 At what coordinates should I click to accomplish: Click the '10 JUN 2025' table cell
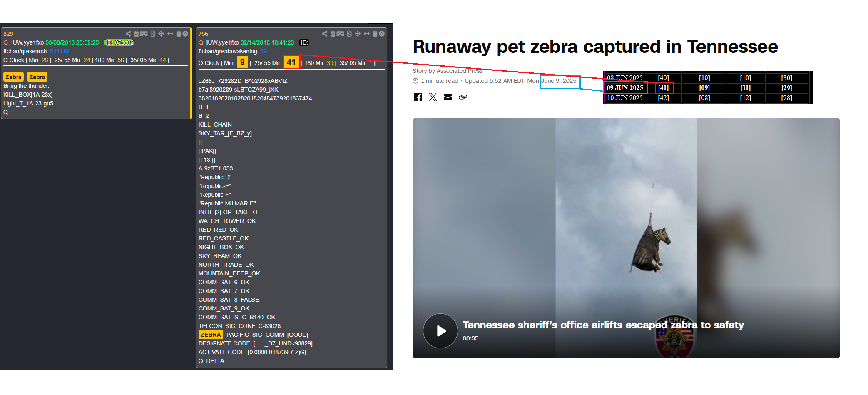tap(625, 98)
